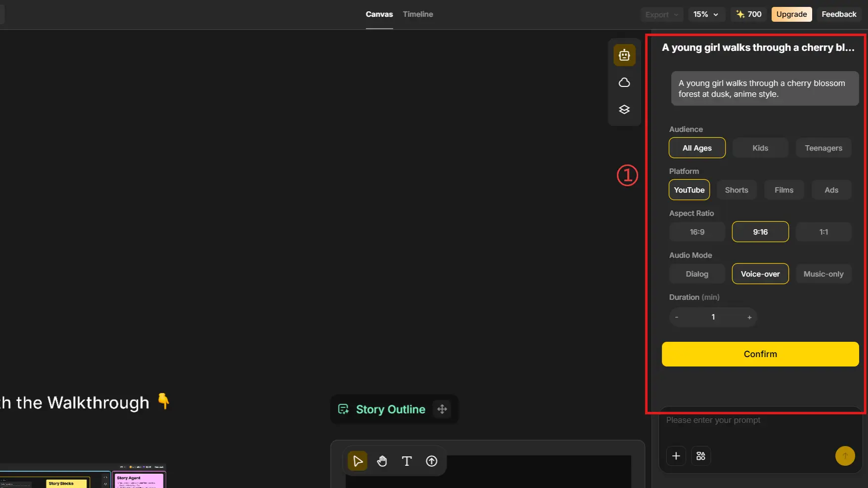Set aspect ratio to 9:16

tap(760, 232)
